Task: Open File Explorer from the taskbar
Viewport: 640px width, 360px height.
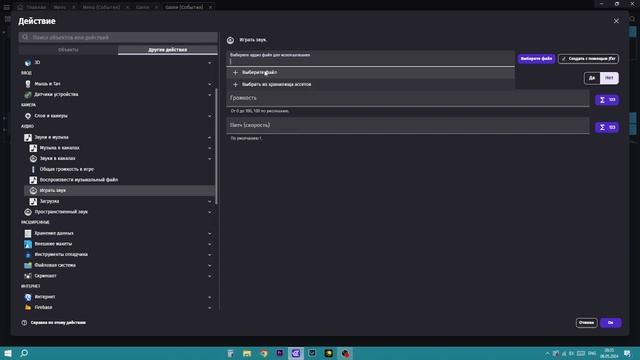Action: 247,353
